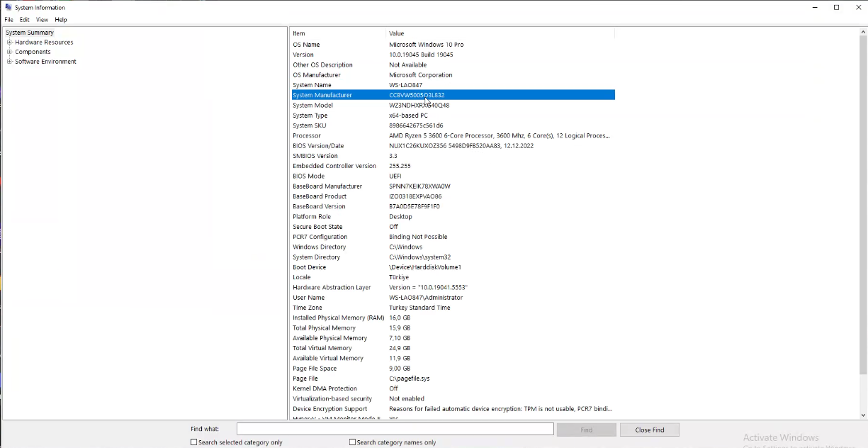Select the Total Virtual Memory row
The width and height of the screenshot is (868, 448).
coord(453,348)
